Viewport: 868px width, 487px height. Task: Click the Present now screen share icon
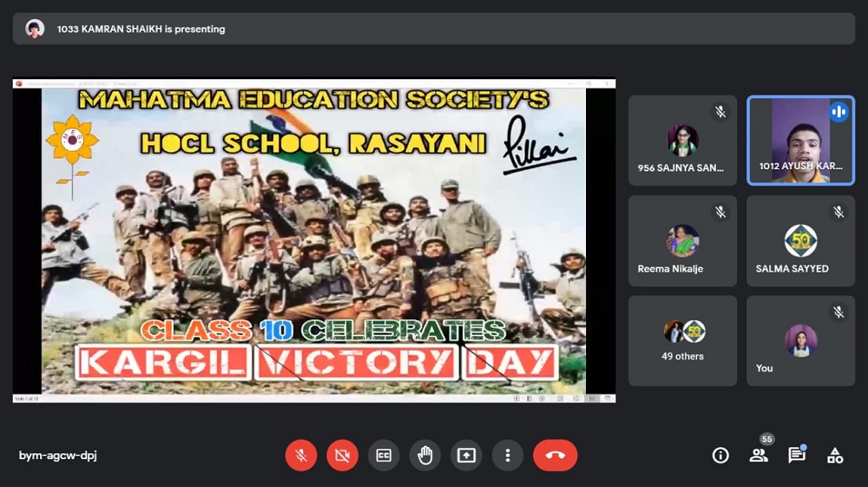pos(466,455)
